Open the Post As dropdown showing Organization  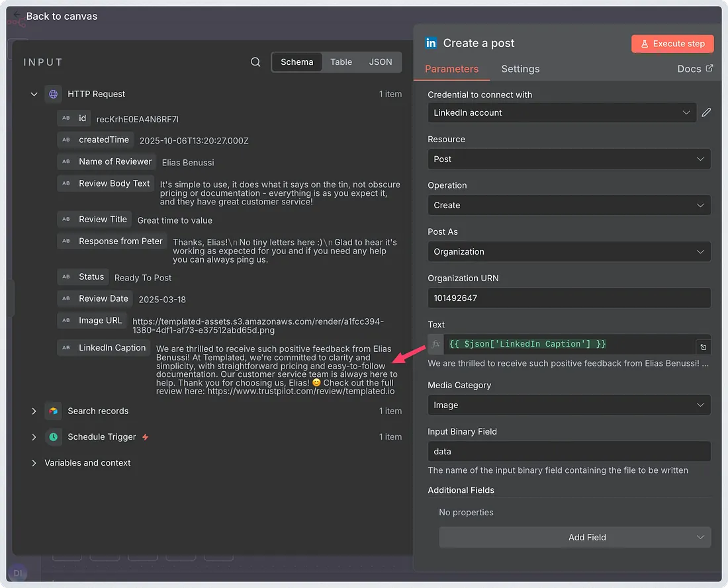pyautogui.click(x=569, y=251)
